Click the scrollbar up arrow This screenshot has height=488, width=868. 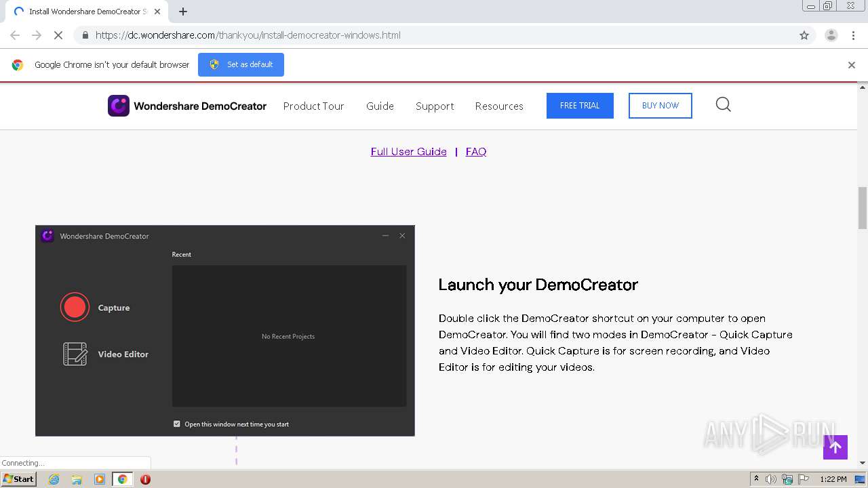coord(863,87)
